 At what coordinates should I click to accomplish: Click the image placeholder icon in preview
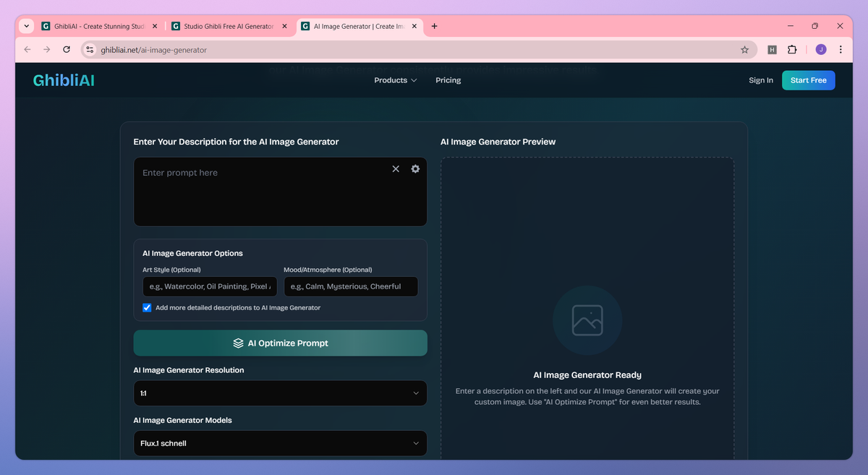pos(587,320)
